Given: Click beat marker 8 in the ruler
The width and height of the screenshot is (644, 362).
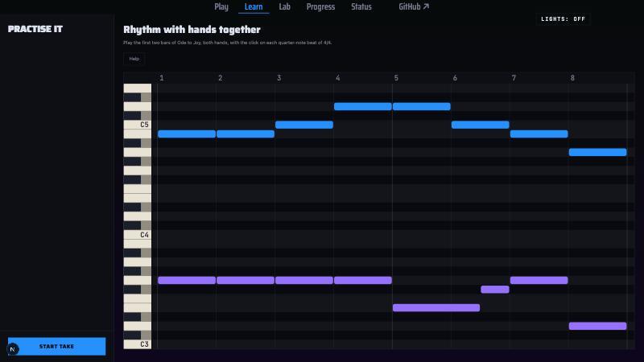Looking at the screenshot, I should [x=572, y=77].
